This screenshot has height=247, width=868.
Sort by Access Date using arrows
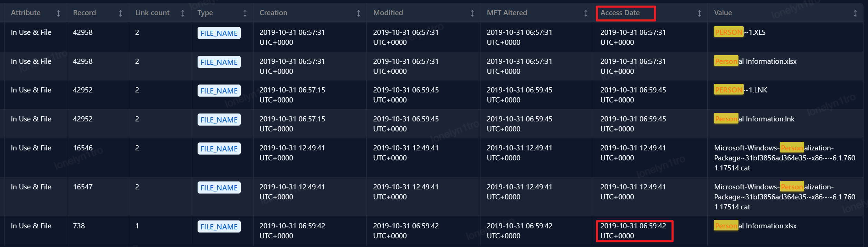point(699,13)
